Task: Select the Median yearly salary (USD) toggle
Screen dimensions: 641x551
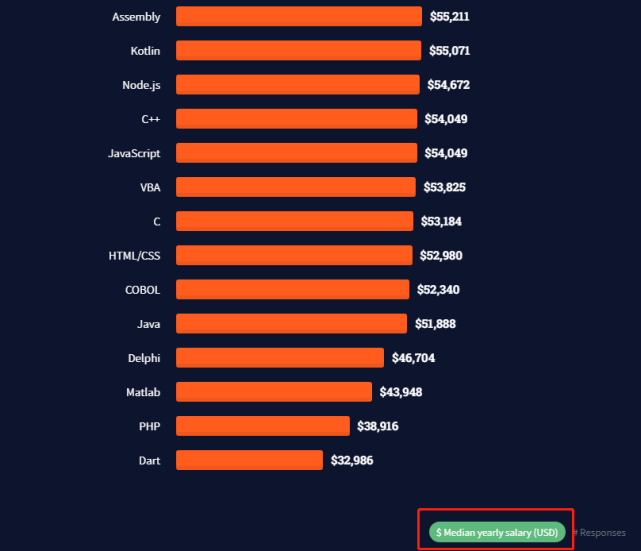Action: tap(498, 532)
